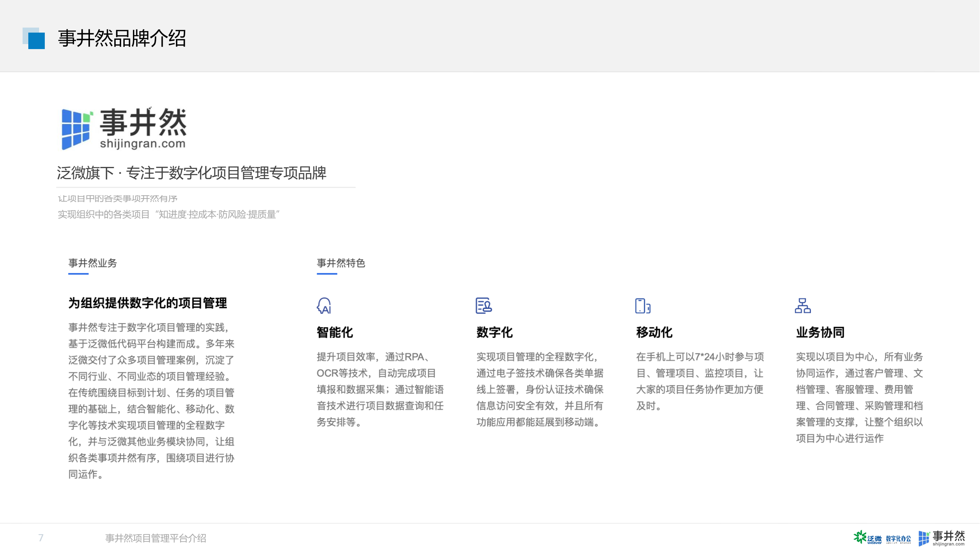Click the paragraph starting 在手机上可以7*24小时
Image resolution: width=980 pixels, height=551 pixels.
[700, 382]
